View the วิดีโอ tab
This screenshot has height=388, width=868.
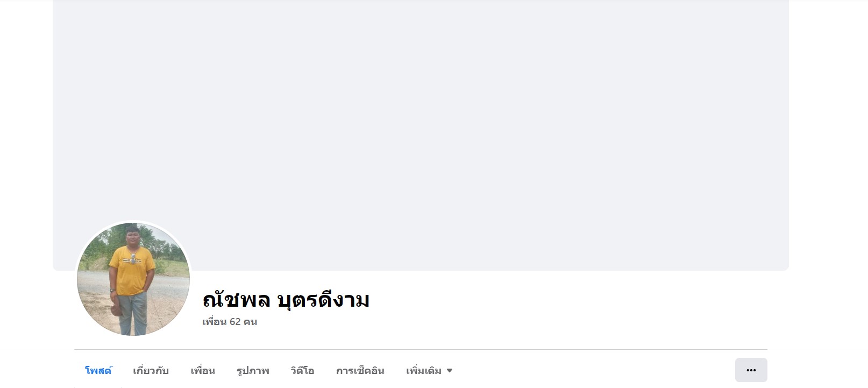[302, 370]
